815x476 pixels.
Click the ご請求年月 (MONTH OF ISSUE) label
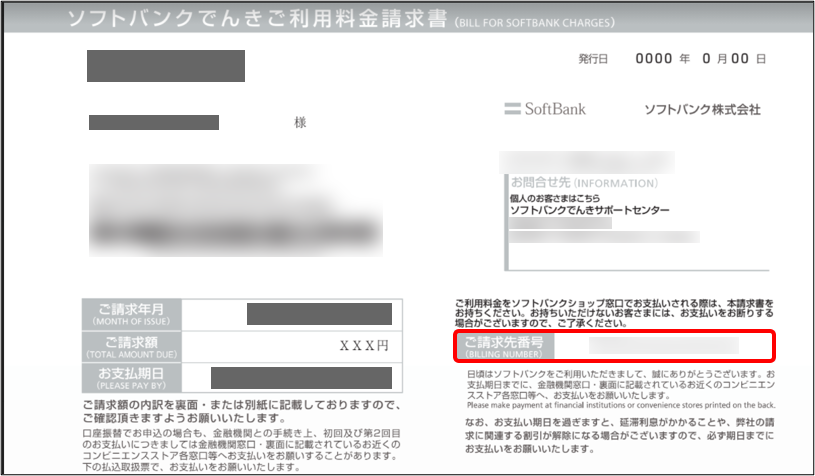click(132, 314)
